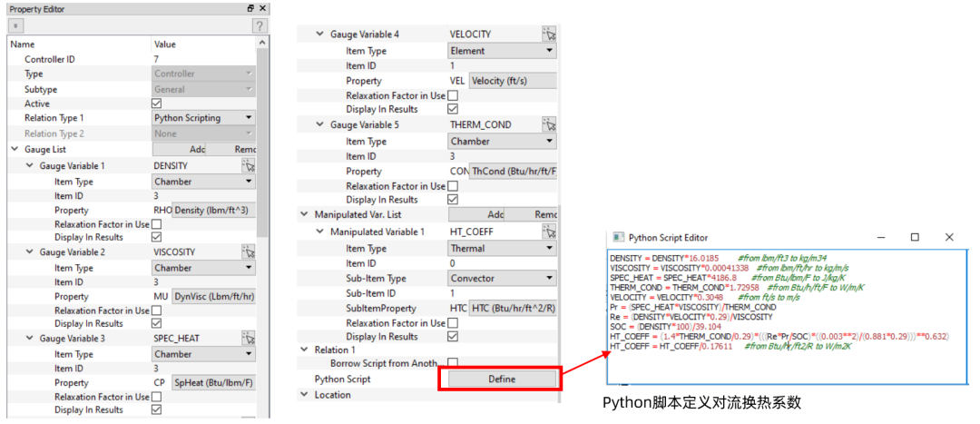Viewport: 980px width, 424px height.
Task: Click the picker icon for VELOCITY gauge
Action: tap(549, 34)
